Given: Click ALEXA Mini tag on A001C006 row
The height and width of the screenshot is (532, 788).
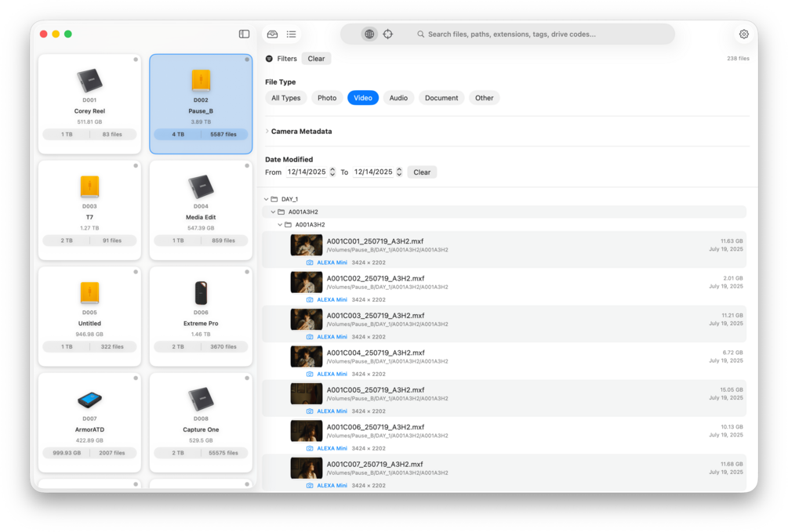Looking at the screenshot, I should click(x=332, y=449).
